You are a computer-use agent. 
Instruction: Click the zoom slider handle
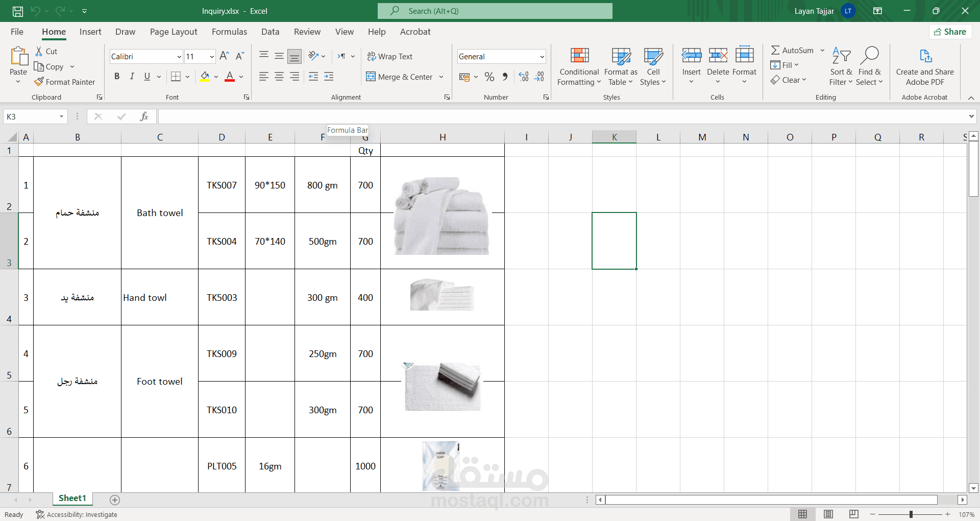pos(911,514)
